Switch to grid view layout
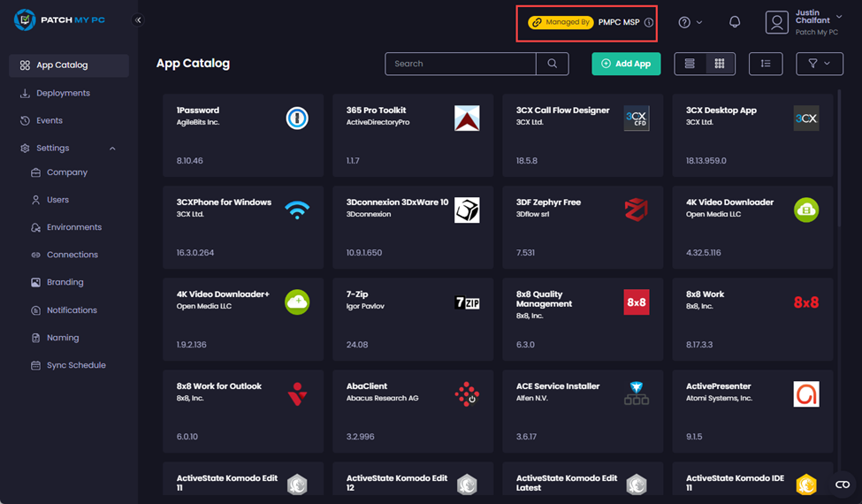 click(x=720, y=64)
